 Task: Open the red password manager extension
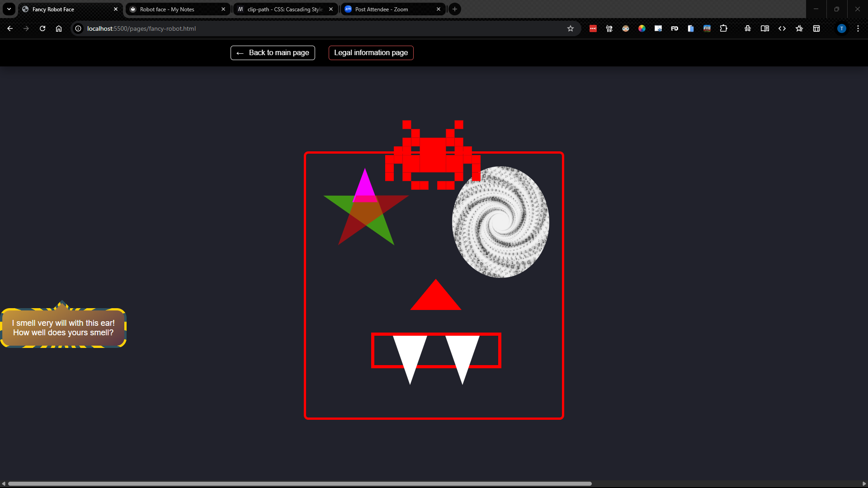593,28
